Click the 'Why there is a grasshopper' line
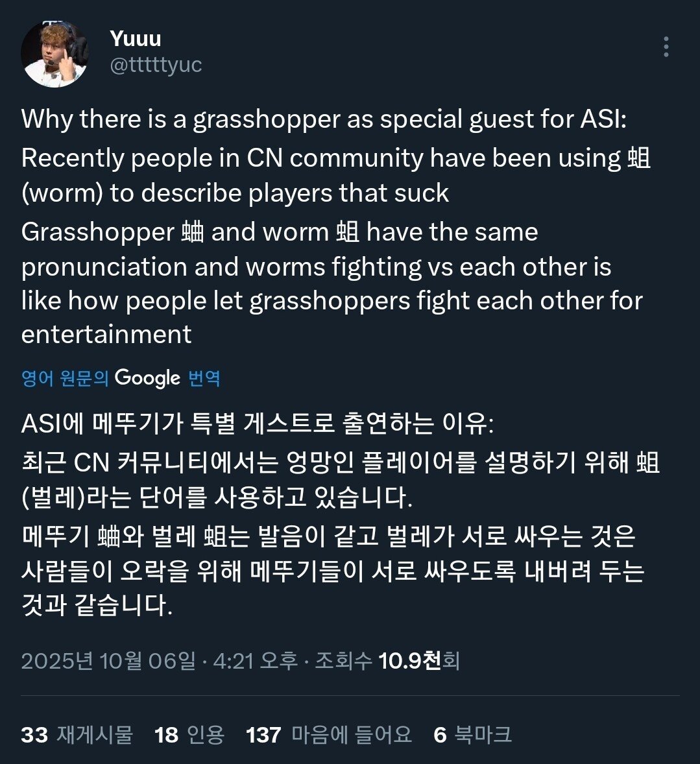The height and width of the screenshot is (764, 700). click(x=324, y=119)
